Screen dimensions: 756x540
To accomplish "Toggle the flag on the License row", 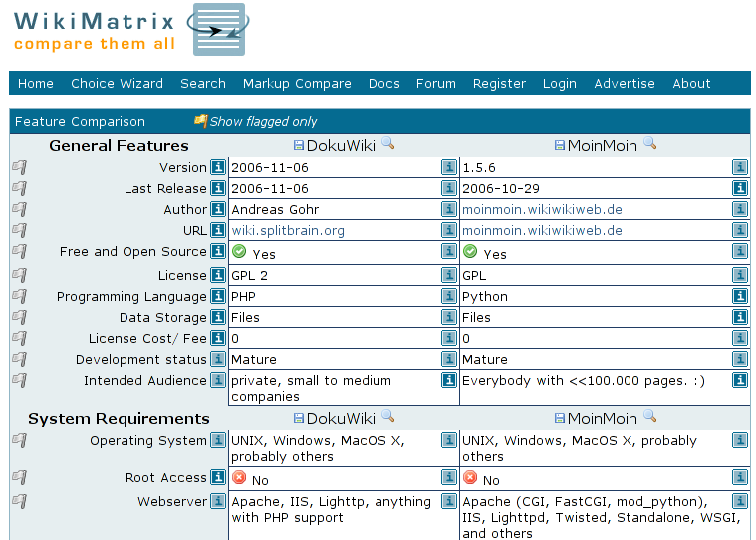I will coord(20,275).
